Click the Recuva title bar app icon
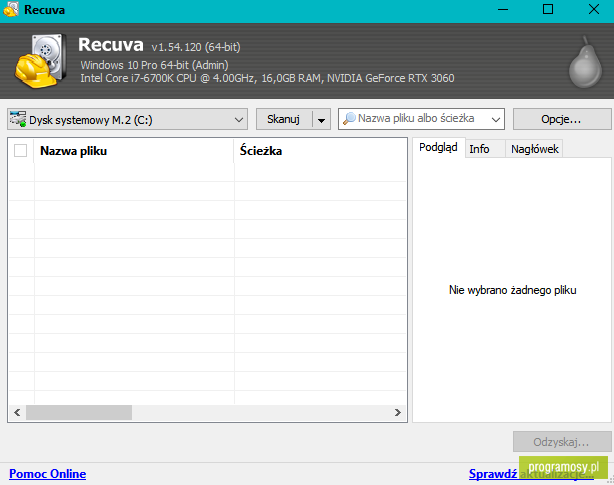The height and width of the screenshot is (485, 614). click(11, 9)
